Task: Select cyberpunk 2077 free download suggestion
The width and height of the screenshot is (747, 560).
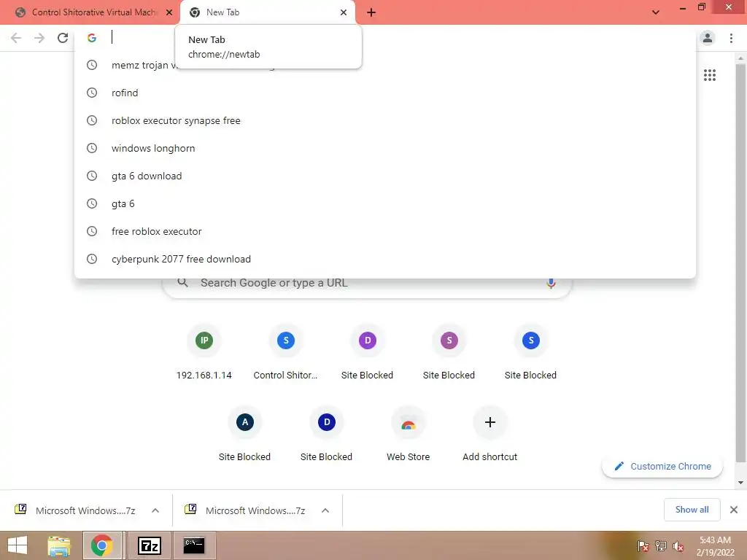Action: tap(385, 259)
